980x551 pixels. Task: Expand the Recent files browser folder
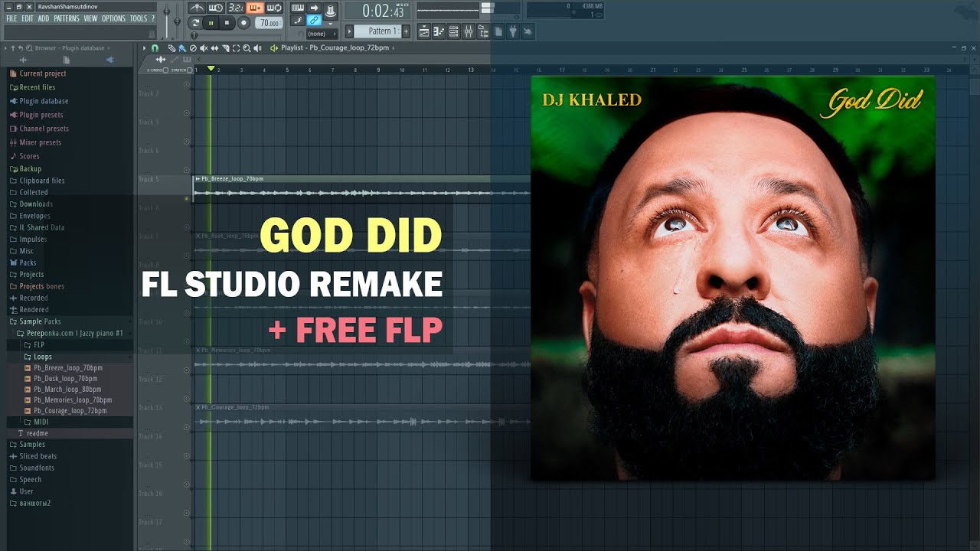coord(38,87)
